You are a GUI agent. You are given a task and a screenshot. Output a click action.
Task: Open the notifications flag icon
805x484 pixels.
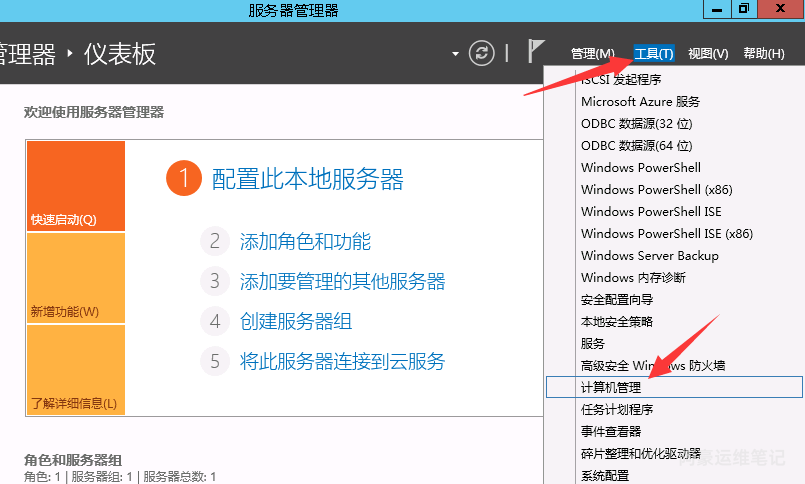(x=535, y=51)
